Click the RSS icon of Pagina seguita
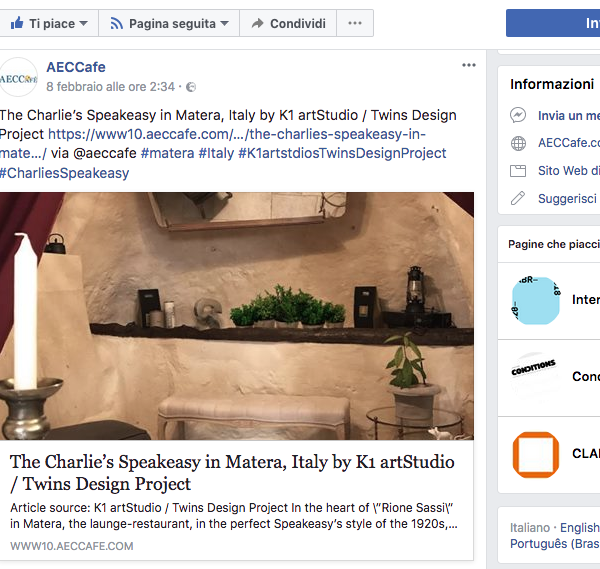 117,23
